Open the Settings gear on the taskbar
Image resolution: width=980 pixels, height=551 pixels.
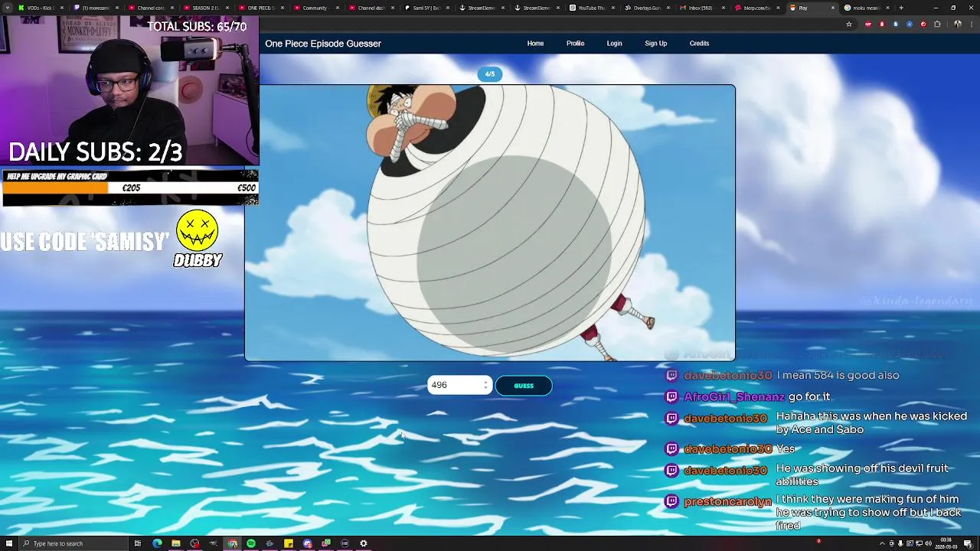click(364, 543)
